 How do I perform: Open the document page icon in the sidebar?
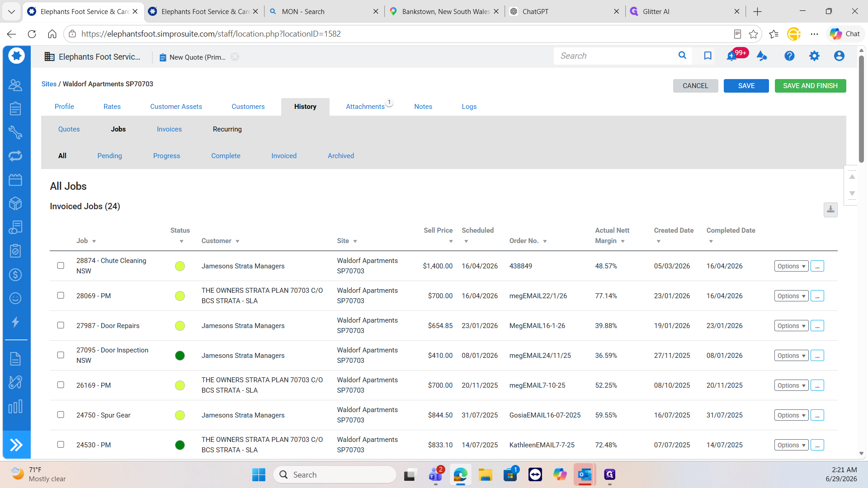(x=15, y=359)
